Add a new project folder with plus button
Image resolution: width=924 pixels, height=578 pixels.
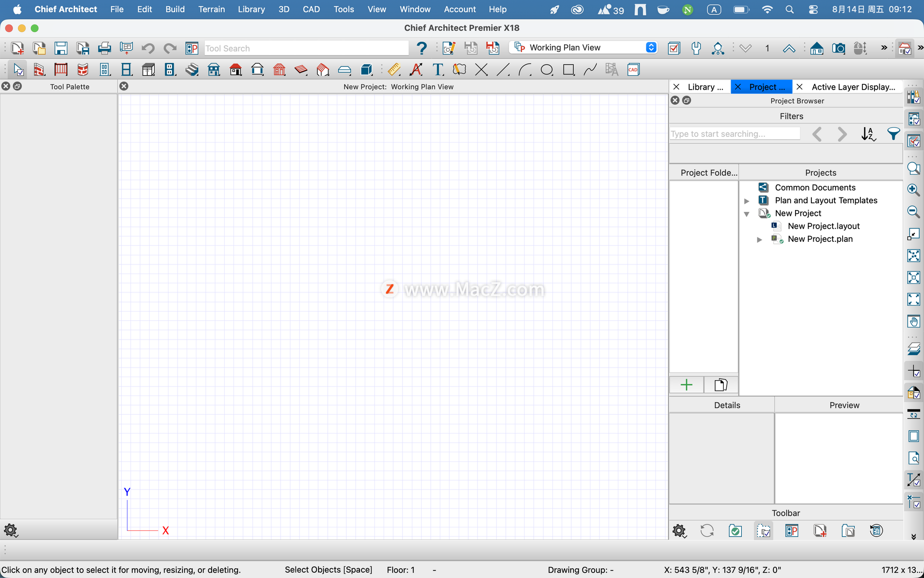point(686,385)
